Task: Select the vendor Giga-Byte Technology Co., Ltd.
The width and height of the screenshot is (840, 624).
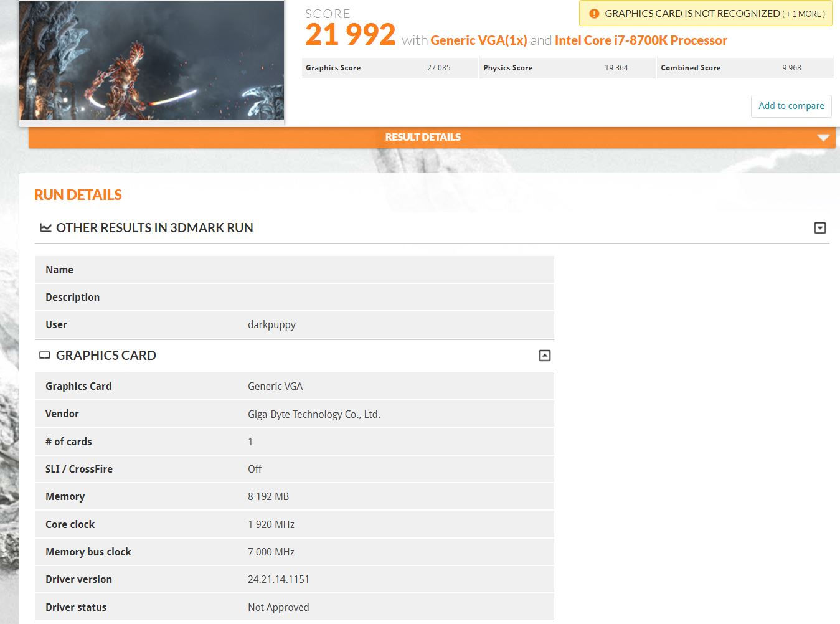Action: click(x=314, y=414)
